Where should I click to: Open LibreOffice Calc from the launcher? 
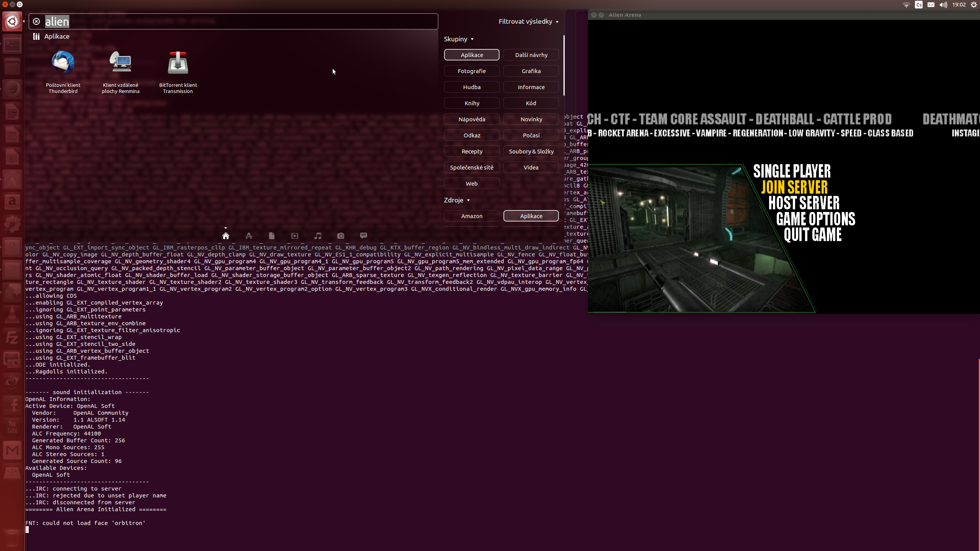[12, 134]
